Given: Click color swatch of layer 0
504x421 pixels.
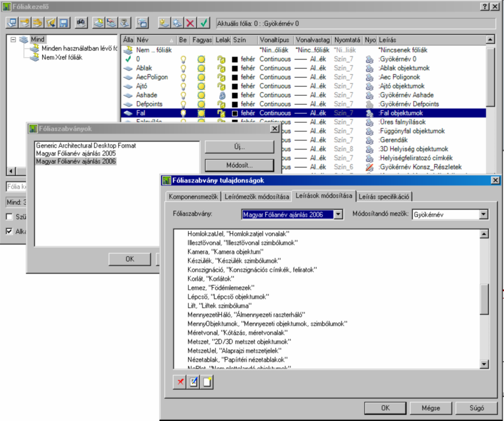Looking at the screenshot, I should [x=235, y=60].
